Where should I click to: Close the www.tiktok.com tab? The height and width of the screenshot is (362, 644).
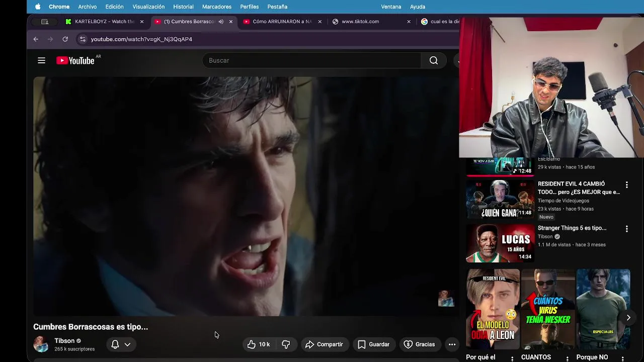point(409,22)
